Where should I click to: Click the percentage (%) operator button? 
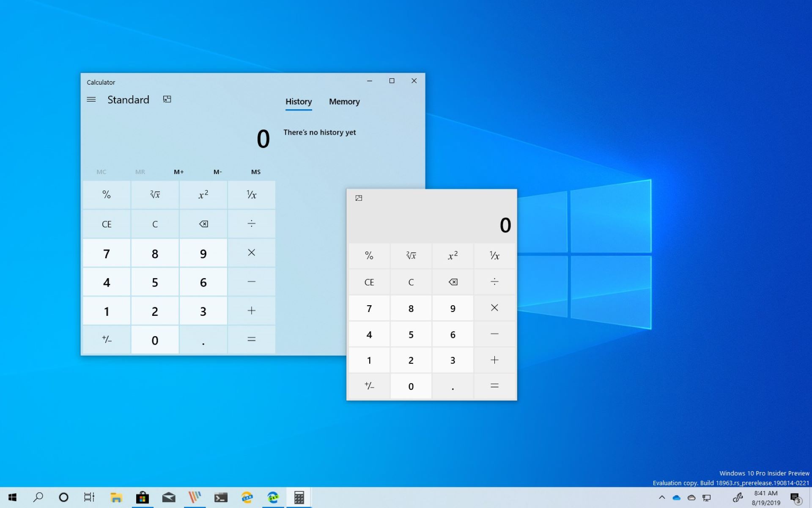point(106,194)
